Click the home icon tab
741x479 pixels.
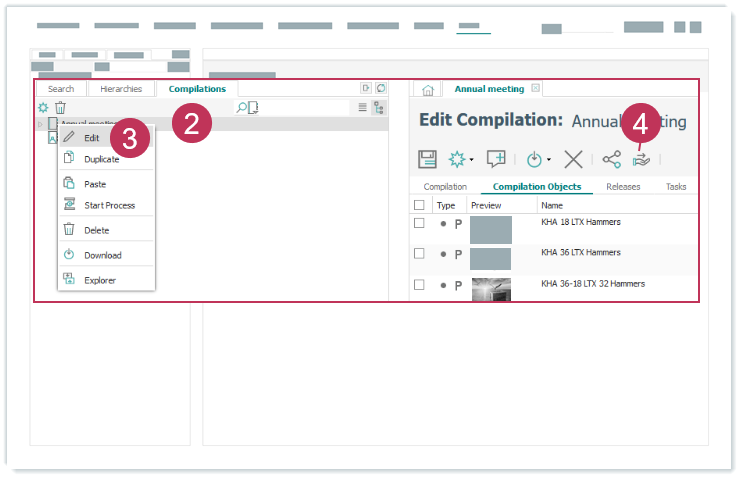(x=427, y=90)
